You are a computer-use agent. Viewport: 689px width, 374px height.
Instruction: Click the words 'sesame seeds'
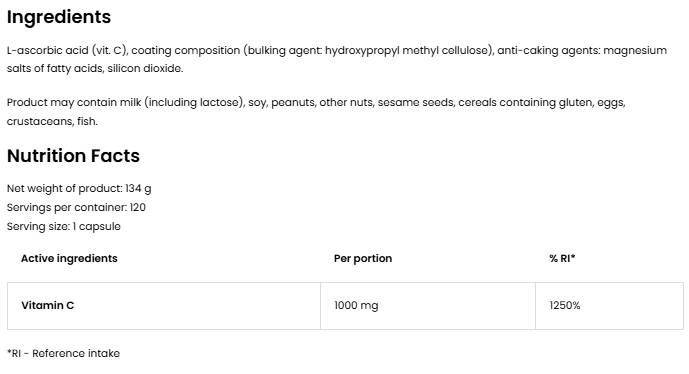tap(415, 102)
